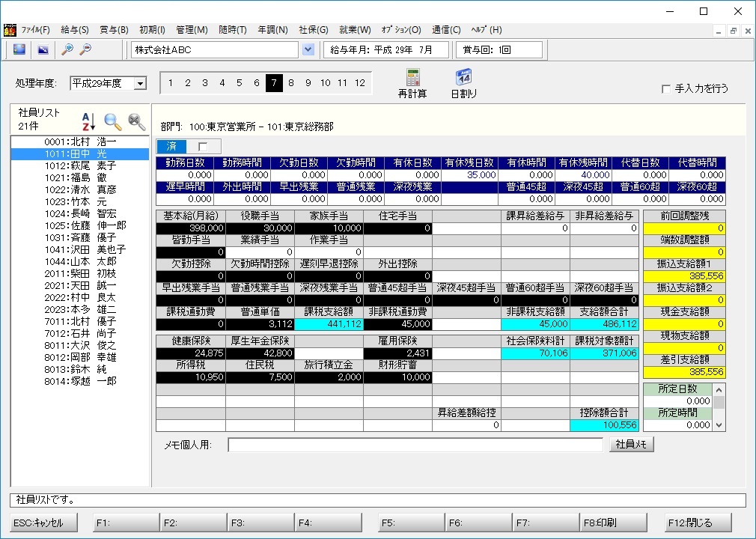Screen dimensions: 756x539
Task: Clear employee search with crossed magnifier icon
Action: (x=137, y=122)
